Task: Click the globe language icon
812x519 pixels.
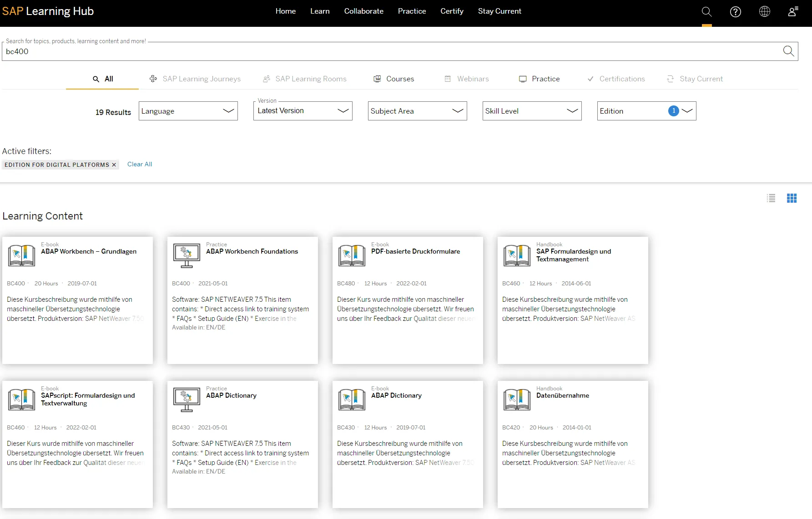Action: click(x=764, y=12)
